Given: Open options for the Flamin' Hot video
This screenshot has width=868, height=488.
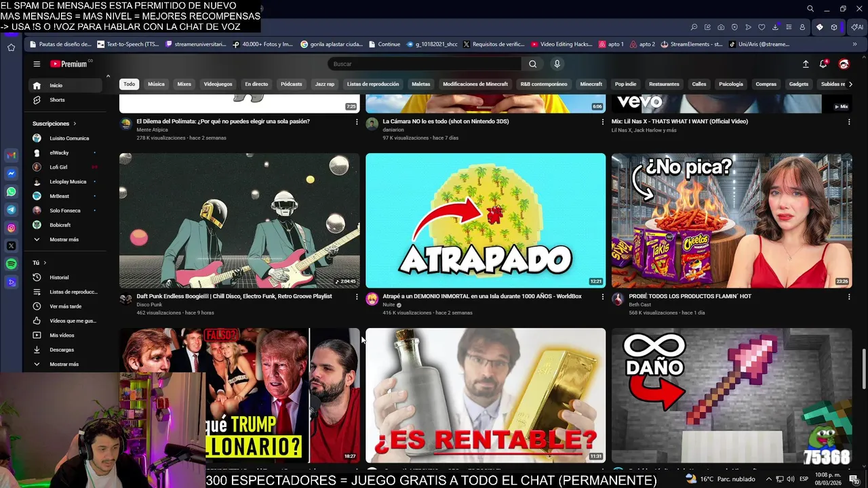Looking at the screenshot, I should (x=849, y=296).
